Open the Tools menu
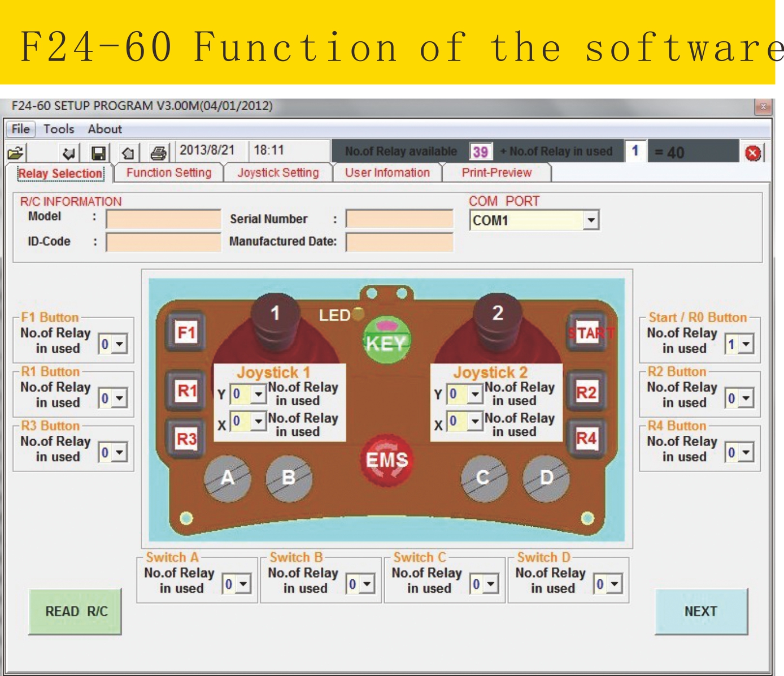This screenshot has width=784, height=676. click(59, 129)
